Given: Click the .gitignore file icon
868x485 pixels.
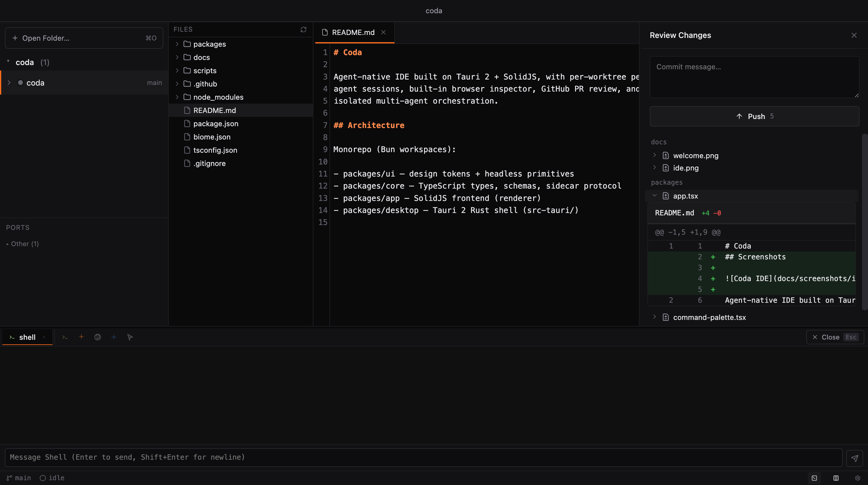Looking at the screenshot, I should tap(187, 163).
